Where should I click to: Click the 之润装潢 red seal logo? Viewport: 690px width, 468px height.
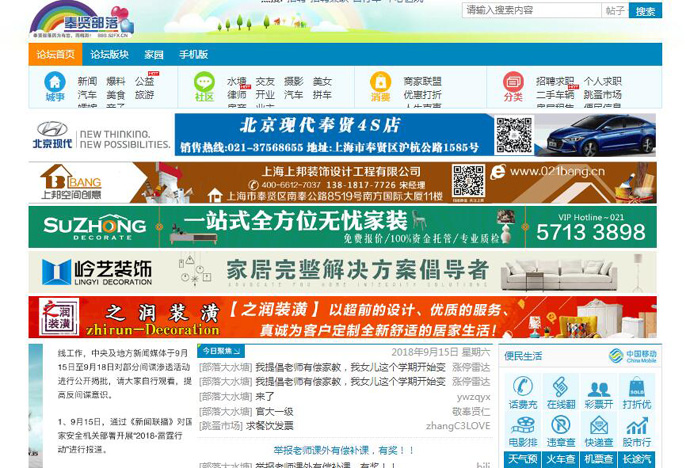click(x=59, y=317)
